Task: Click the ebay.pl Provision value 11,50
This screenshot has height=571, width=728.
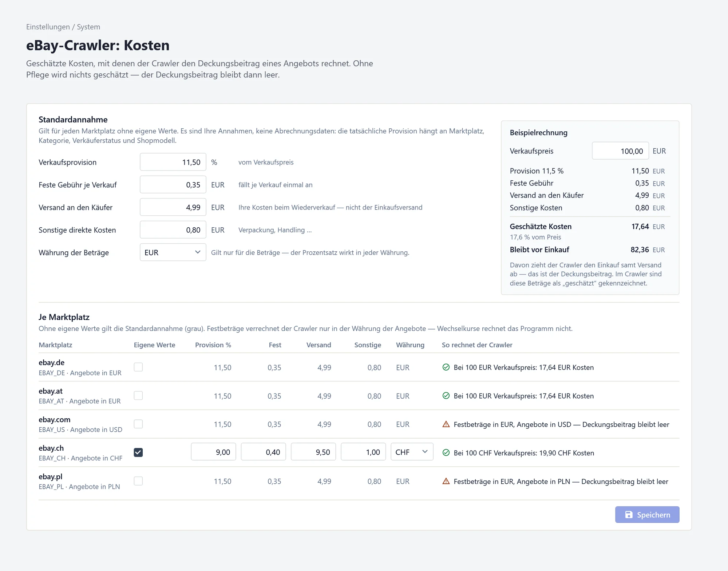Action: (222, 481)
